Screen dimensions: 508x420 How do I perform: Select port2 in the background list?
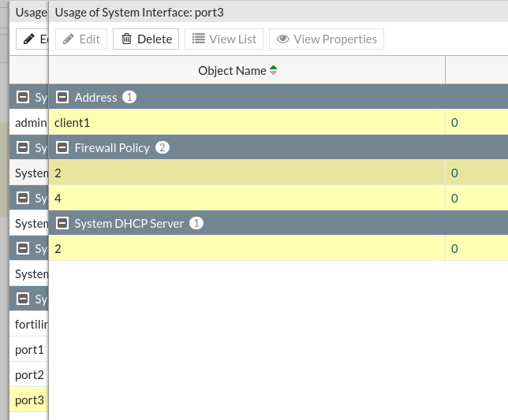[x=29, y=375]
